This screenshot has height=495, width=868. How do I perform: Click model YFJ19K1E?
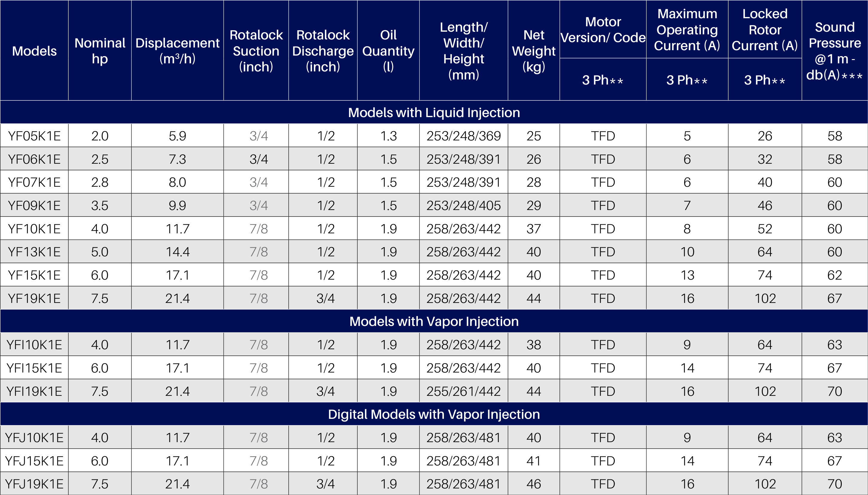34,484
